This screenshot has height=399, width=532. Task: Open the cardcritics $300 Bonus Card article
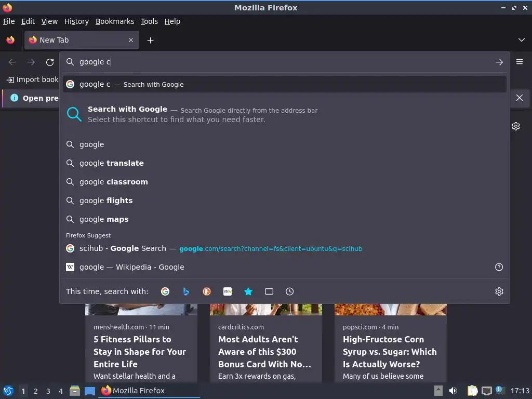click(264, 352)
